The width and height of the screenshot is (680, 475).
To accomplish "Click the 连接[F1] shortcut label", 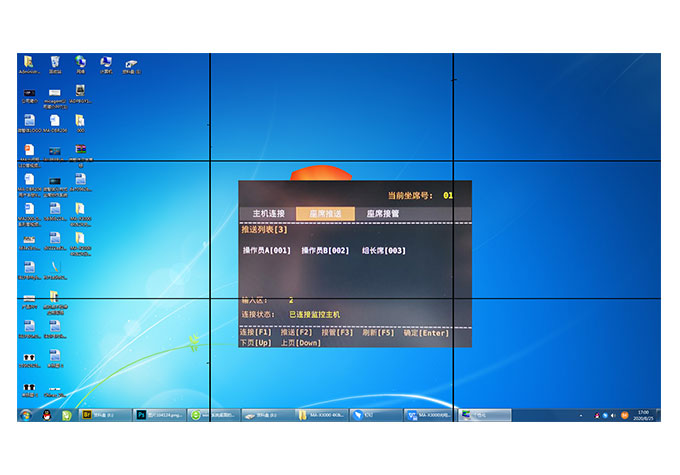I will pos(256,332).
